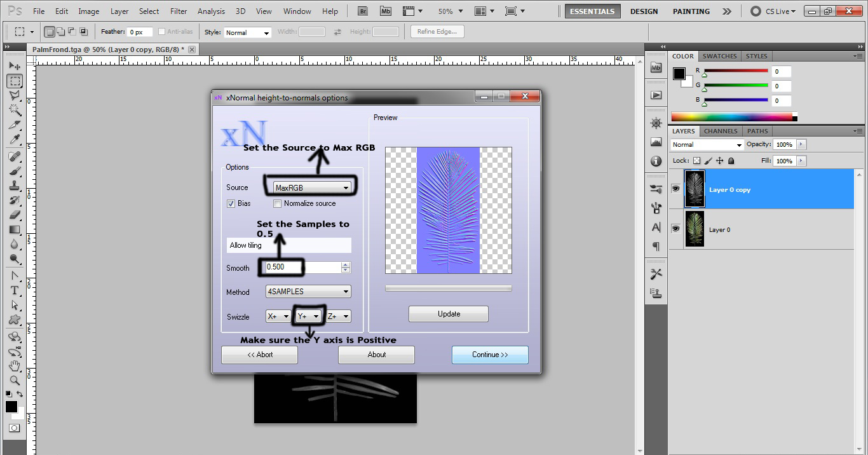The width and height of the screenshot is (868, 455).
Task: Select the Gradient tool
Action: coord(15,229)
